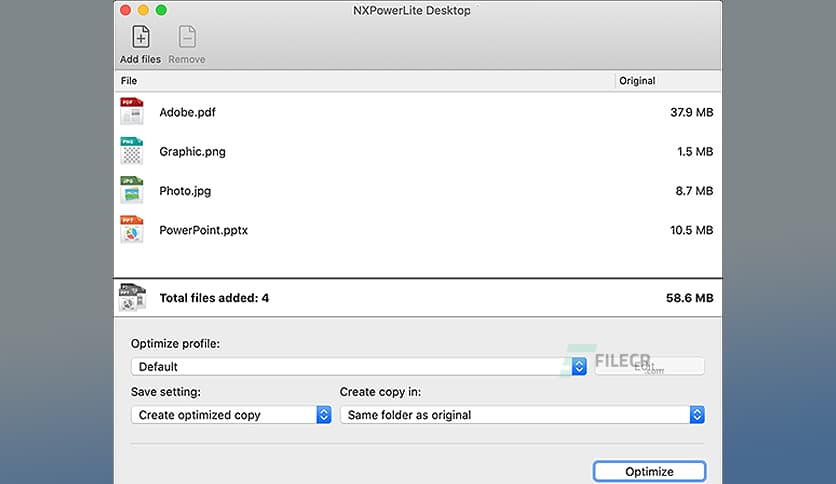Open the Create copy in folder dropdown

pyautogui.click(x=522, y=415)
